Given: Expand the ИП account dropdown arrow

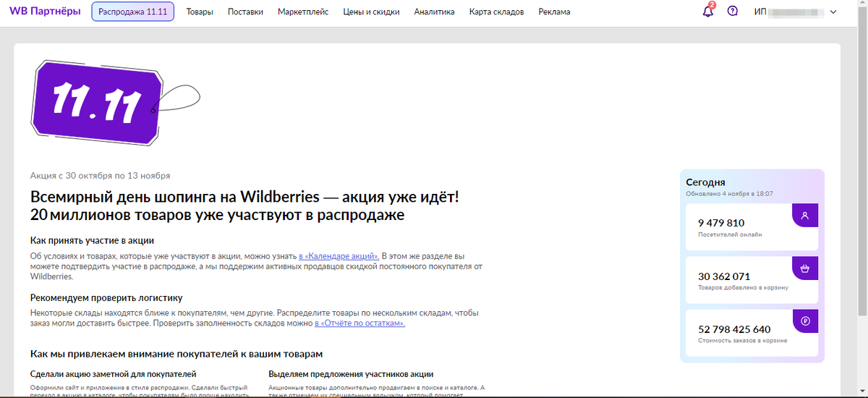Looking at the screenshot, I should coord(833,12).
